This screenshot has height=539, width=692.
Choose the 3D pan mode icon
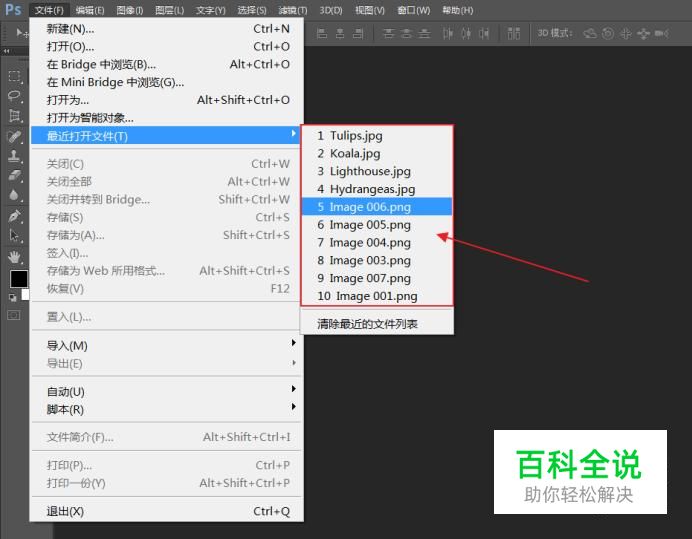click(626, 33)
